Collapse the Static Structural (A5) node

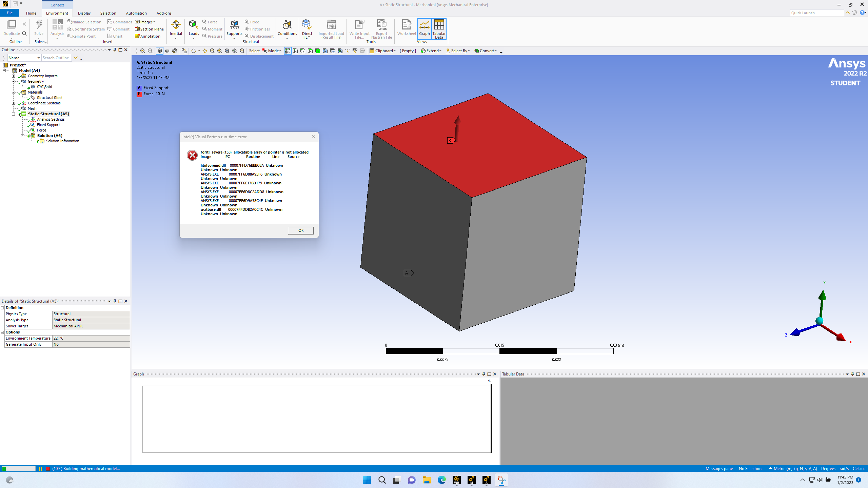(14, 114)
